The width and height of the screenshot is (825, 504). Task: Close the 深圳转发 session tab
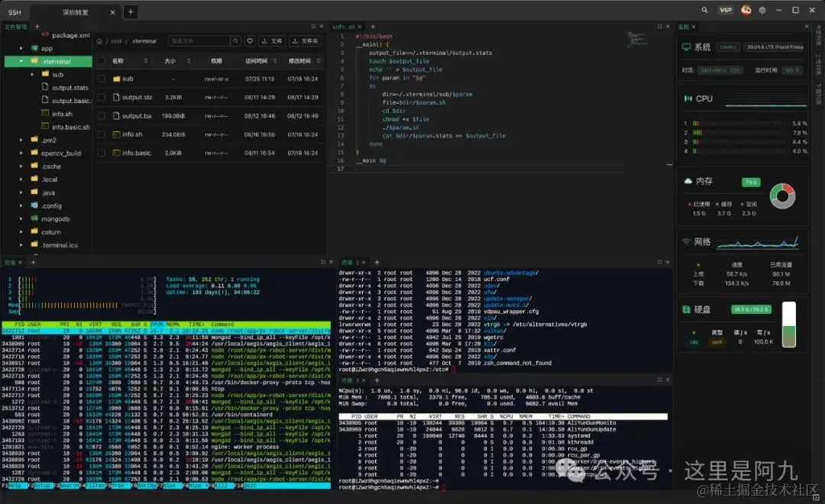(x=112, y=12)
